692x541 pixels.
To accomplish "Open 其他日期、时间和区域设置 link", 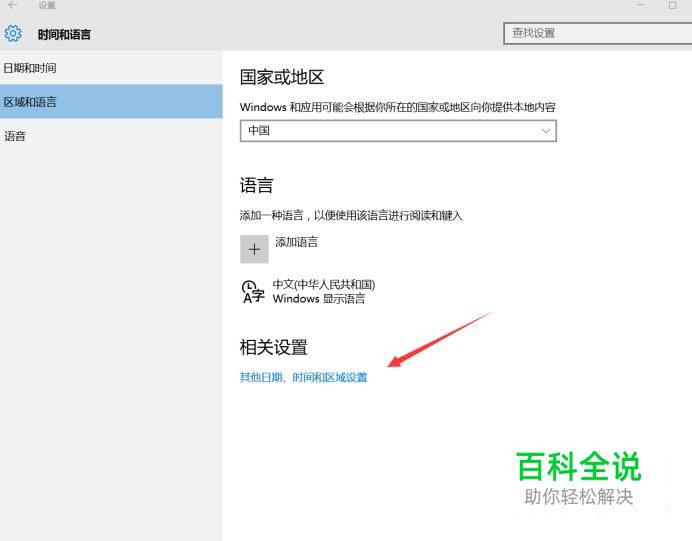I will click(304, 377).
